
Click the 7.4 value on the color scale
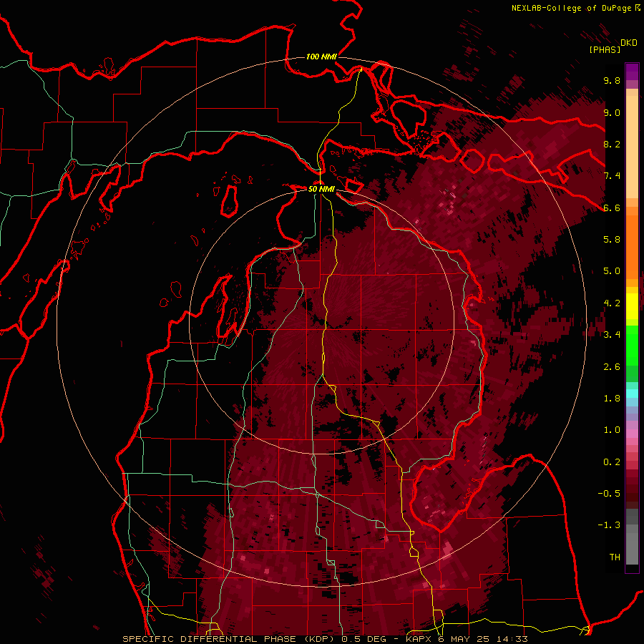click(x=612, y=176)
